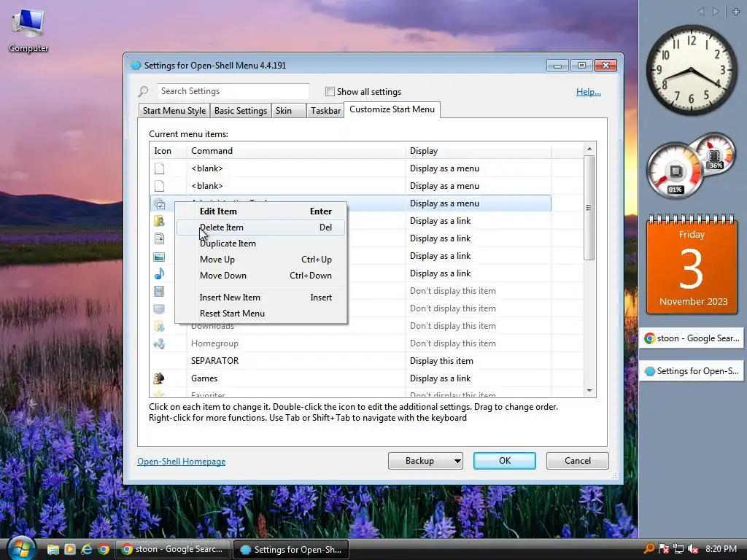Switch to the Basic Settings tab

pos(241,111)
